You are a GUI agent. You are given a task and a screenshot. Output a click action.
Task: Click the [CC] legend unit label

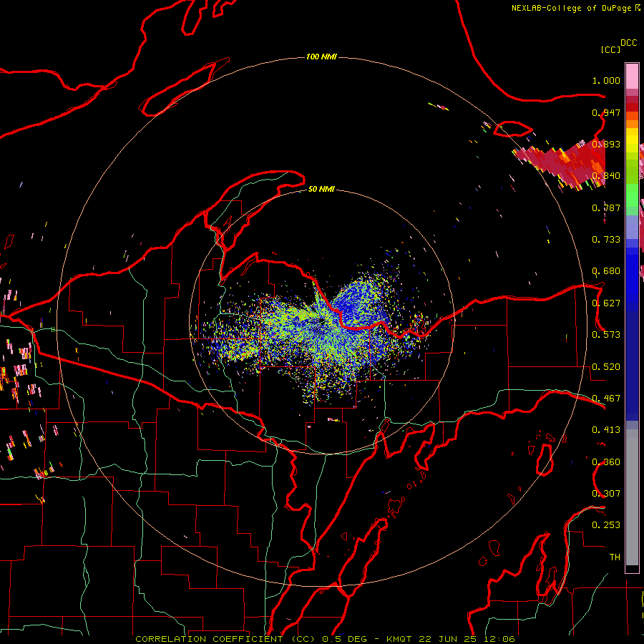pos(610,49)
